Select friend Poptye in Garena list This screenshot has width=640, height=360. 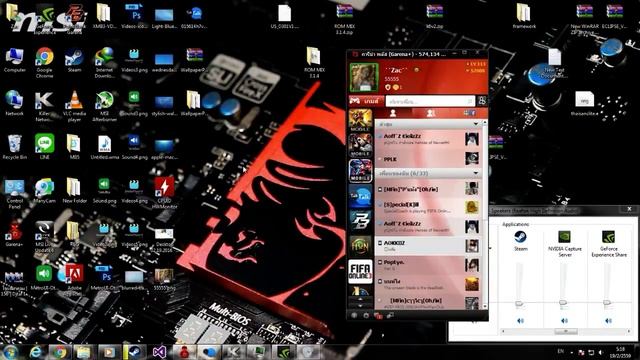point(428,265)
